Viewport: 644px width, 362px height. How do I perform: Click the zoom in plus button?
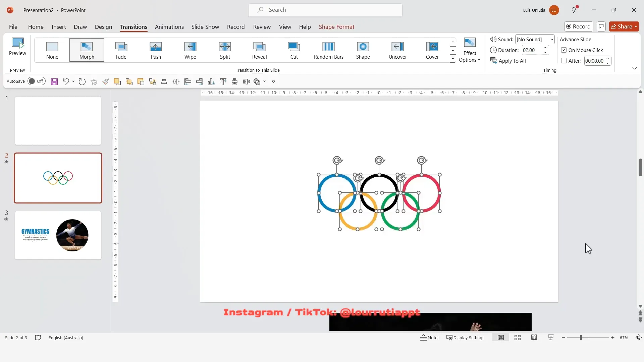612,338
